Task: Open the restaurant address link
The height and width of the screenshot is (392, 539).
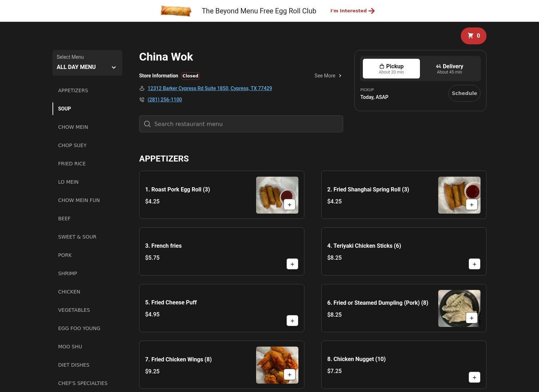Action: (x=210, y=88)
